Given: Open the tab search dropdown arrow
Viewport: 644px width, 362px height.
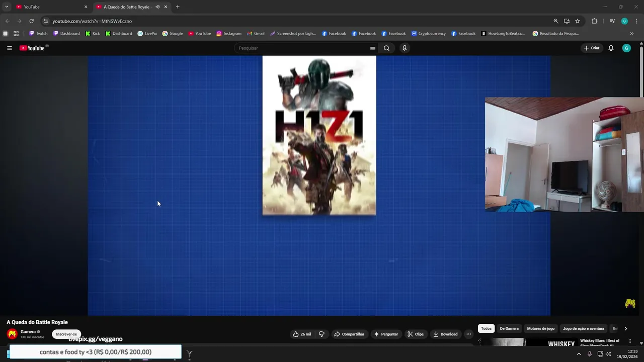Looking at the screenshot, I should pos(7,7).
